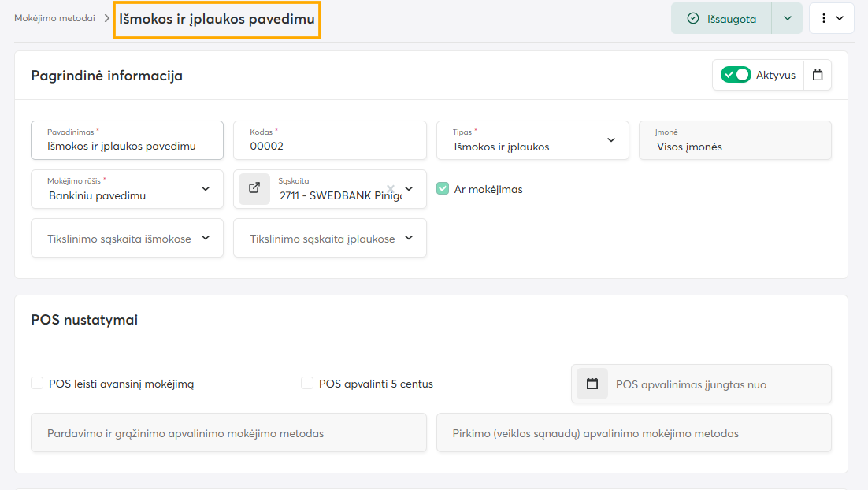Check POS apvalinti 5 centus
The width and height of the screenshot is (868, 490).
(x=307, y=384)
